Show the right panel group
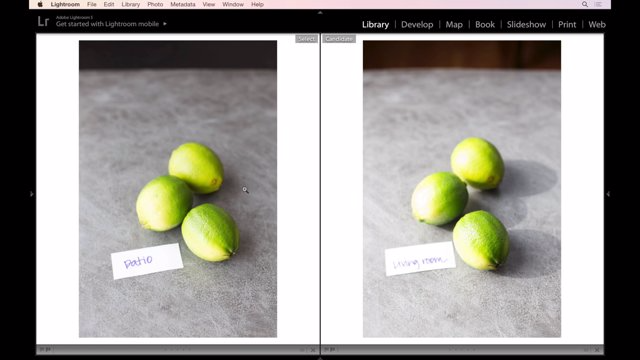Image resolution: width=640 pixels, height=360 pixels. pos(608,194)
